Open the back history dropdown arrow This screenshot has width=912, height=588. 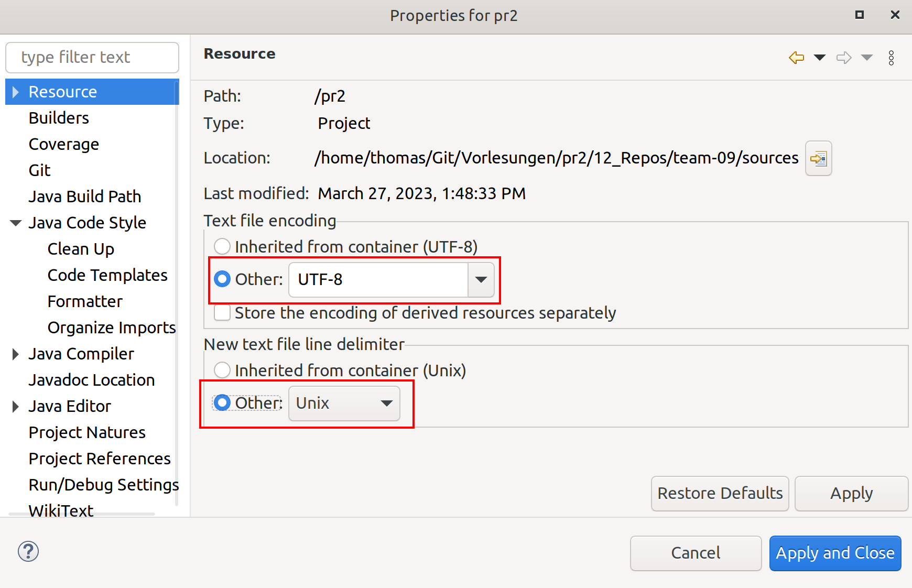[x=820, y=58]
